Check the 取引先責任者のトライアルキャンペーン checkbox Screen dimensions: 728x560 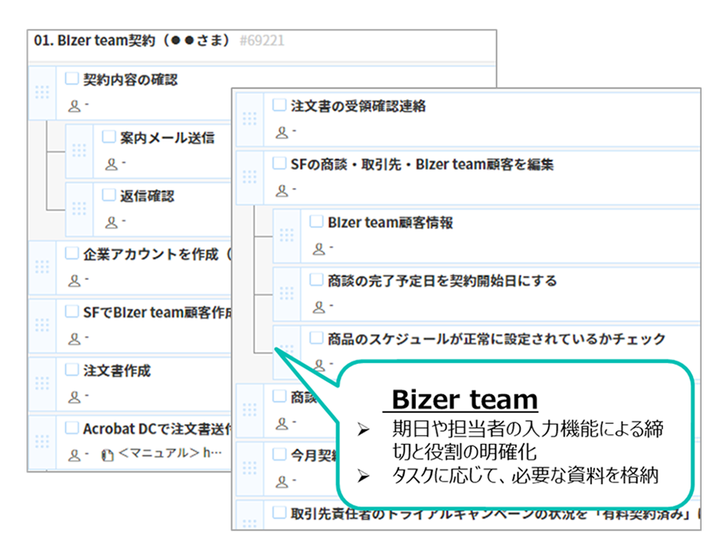coord(279,512)
